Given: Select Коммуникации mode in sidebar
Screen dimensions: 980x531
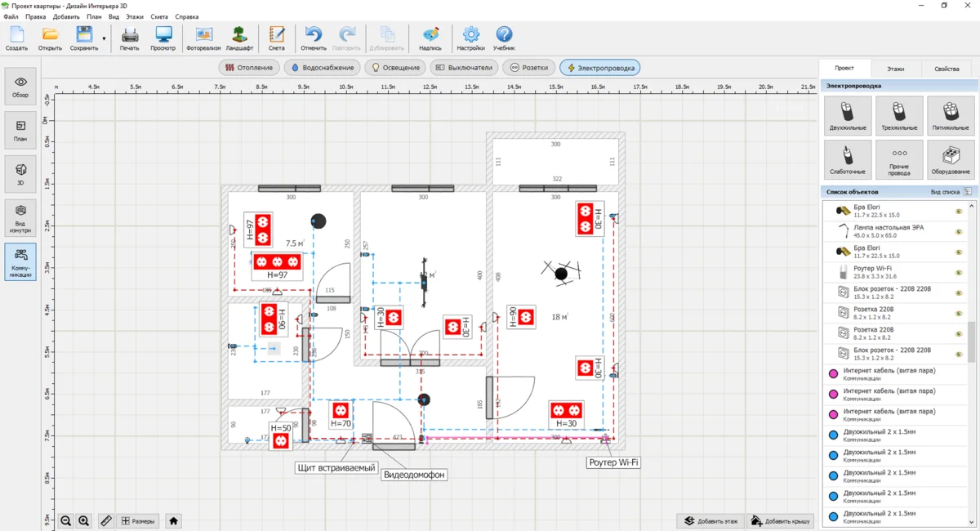Looking at the screenshot, I should coord(20,262).
